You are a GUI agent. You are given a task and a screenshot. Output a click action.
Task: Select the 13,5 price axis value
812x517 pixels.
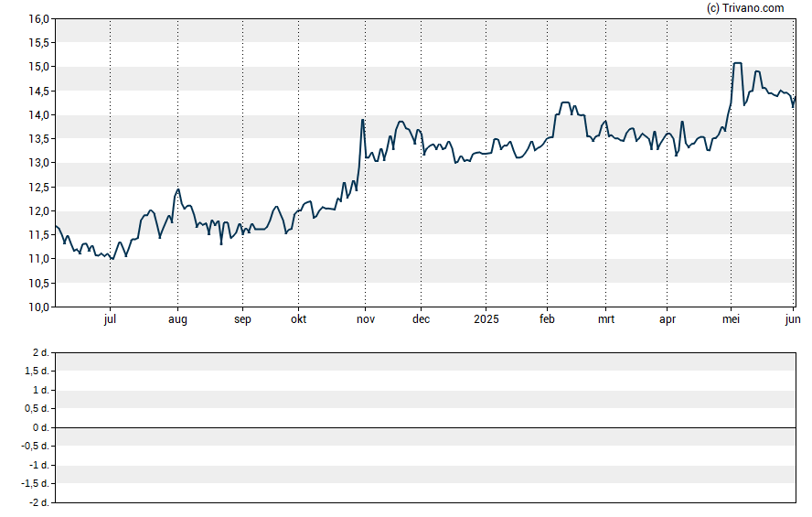[x=38, y=139]
